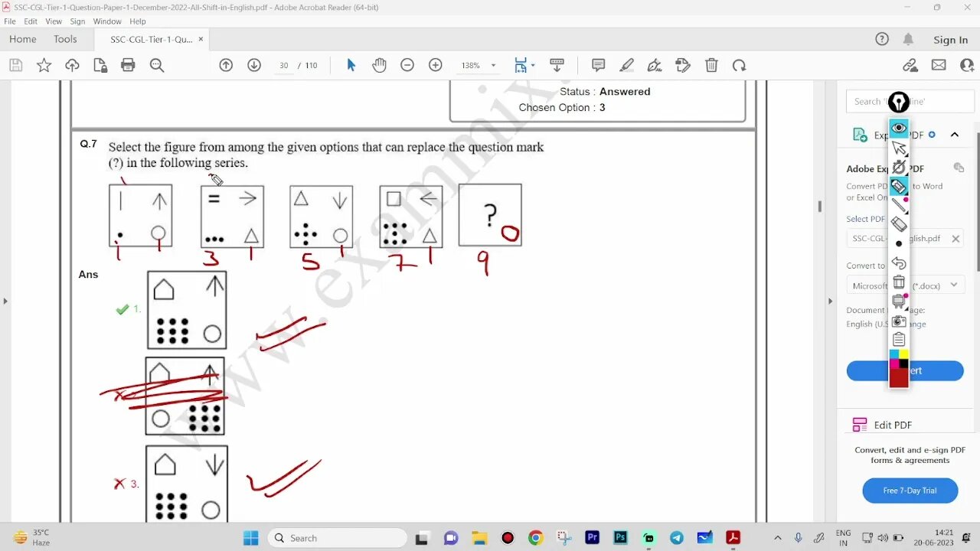Show hidden system tray icons chevron
The image size is (980, 551).
(x=778, y=538)
